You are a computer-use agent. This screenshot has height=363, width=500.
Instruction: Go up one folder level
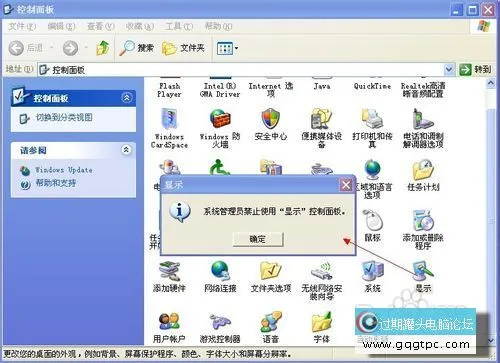[x=103, y=48]
